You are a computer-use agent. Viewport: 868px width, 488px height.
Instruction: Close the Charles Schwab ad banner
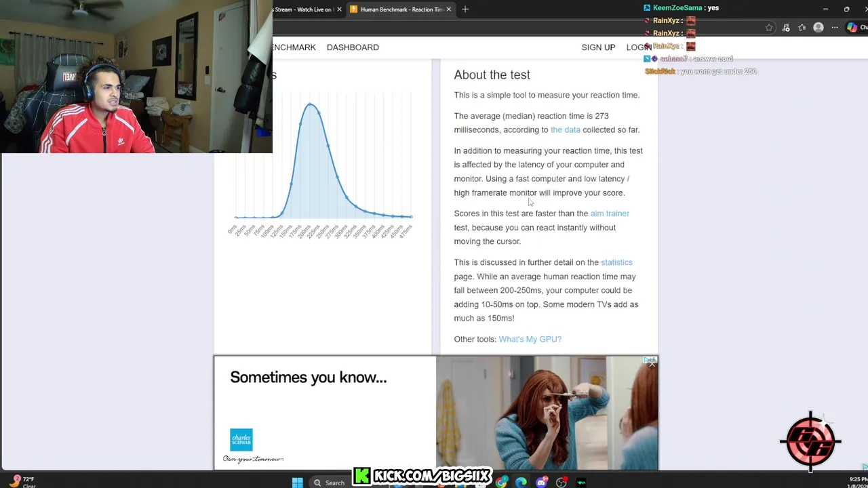(652, 365)
